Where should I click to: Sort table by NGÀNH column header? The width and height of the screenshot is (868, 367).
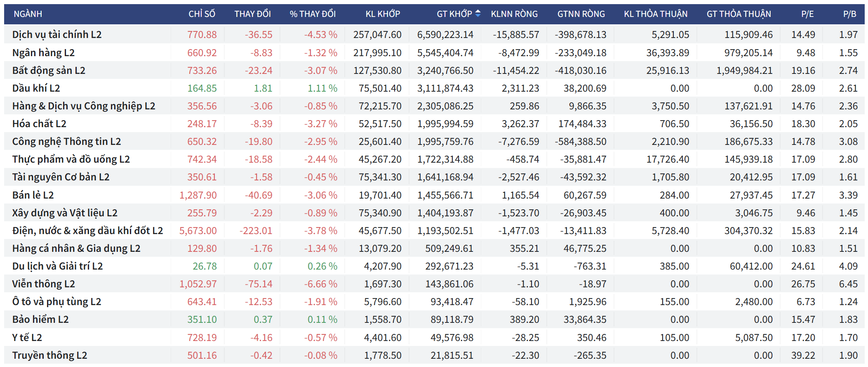[28, 14]
